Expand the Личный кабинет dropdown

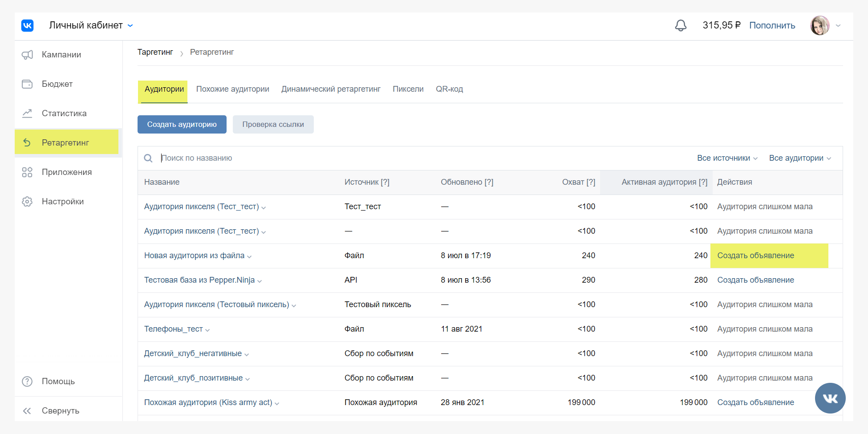(x=130, y=26)
